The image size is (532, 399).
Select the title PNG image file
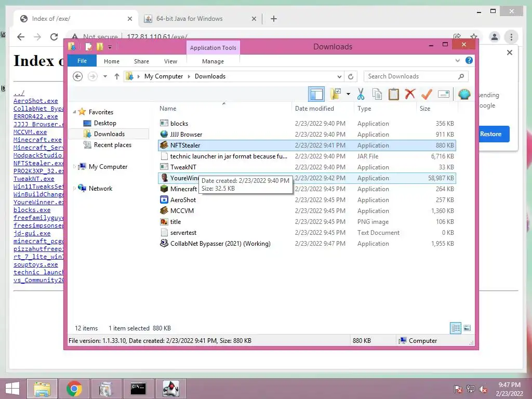point(307,221)
